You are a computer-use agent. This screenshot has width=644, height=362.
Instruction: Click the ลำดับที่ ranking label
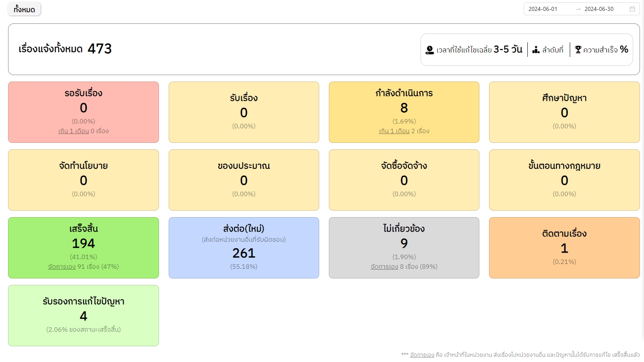click(552, 50)
